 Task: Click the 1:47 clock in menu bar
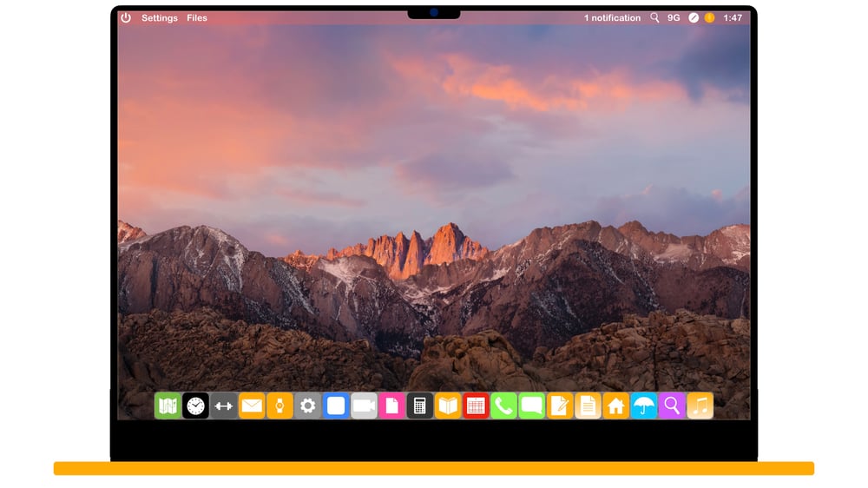coord(733,17)
